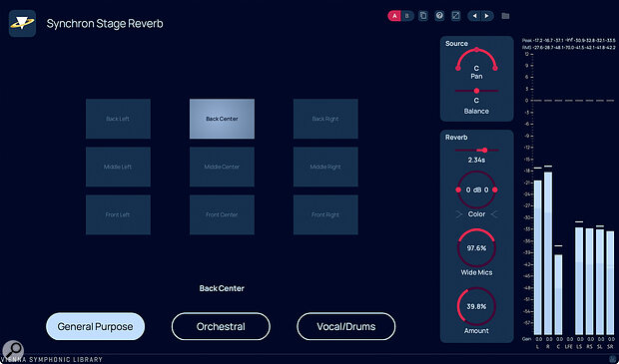Click the 2.34s reverb time value

[x=476, y=161]
